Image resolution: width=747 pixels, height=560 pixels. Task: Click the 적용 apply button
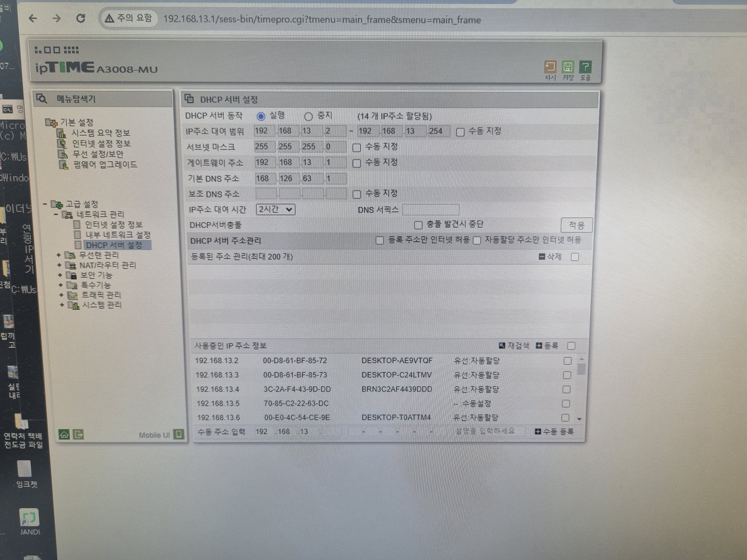(x=576, y=225)
